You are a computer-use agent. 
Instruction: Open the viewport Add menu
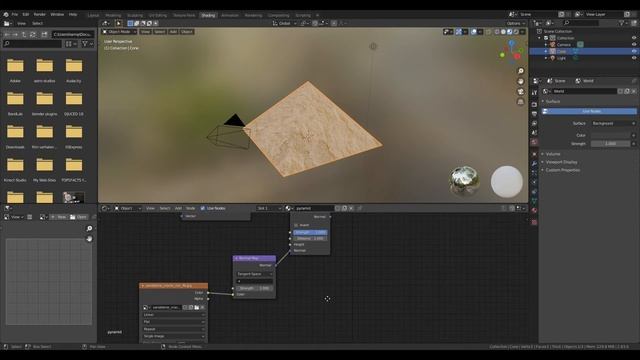coord(173,31)
